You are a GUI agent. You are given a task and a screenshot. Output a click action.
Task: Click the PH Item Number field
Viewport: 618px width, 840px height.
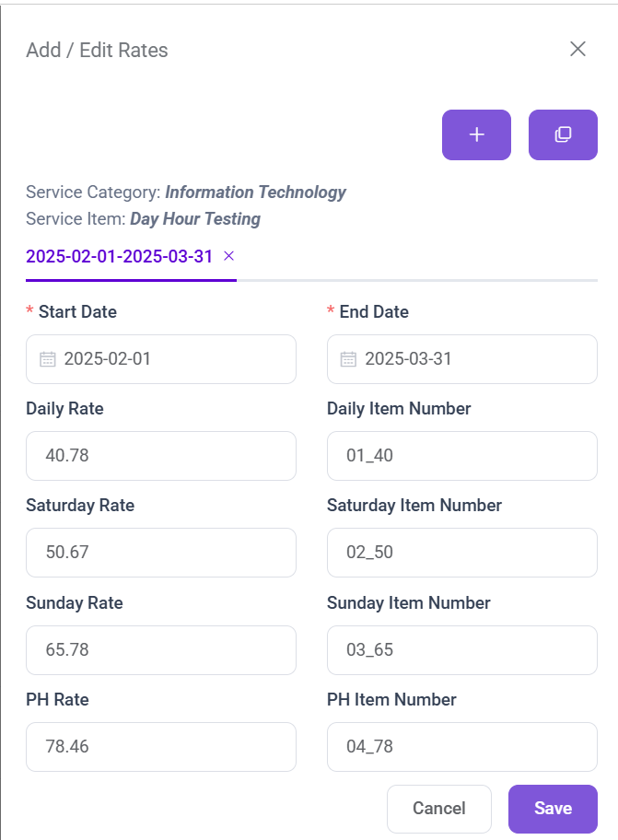[461, 747]
